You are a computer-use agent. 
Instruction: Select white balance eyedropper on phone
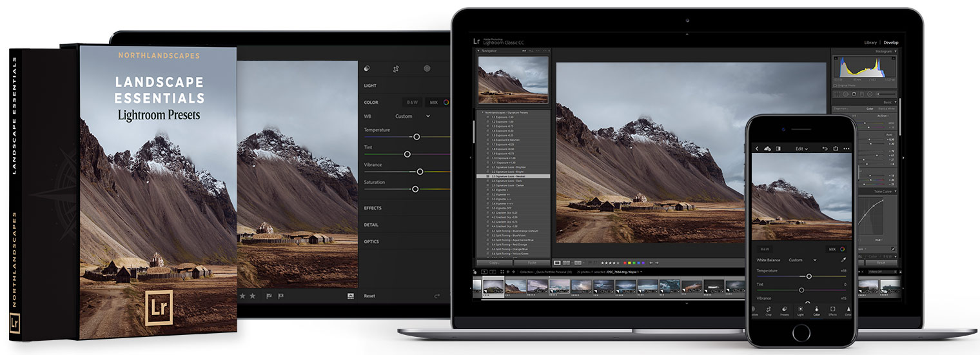[844, 260]
